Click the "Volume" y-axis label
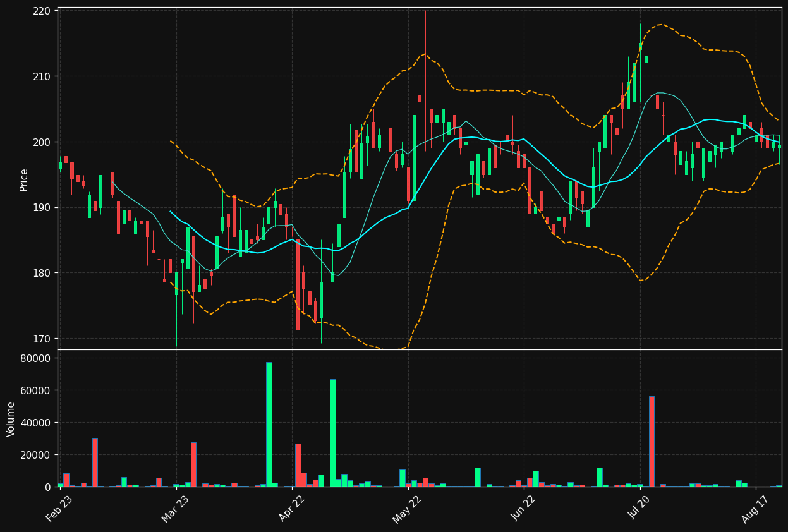Screen dimensions: 788x532 [x=11, y=419]
